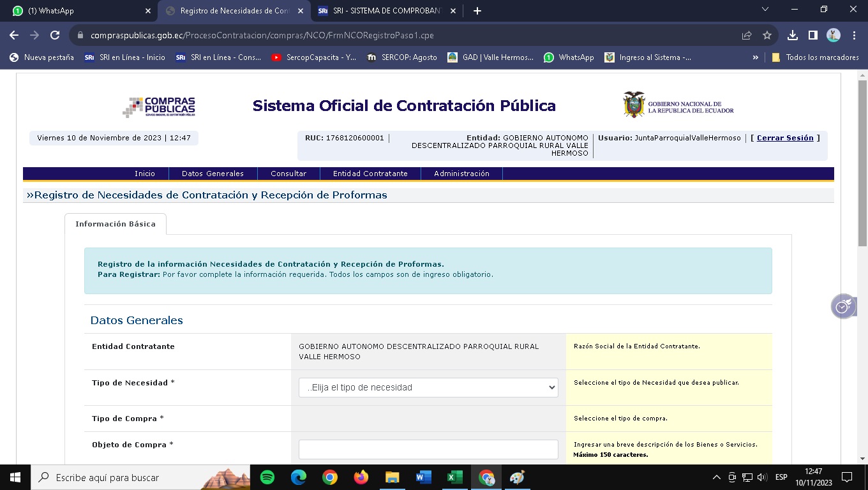
Task: Open Firefox from the taskbar
Action: [x=361, y=477]
